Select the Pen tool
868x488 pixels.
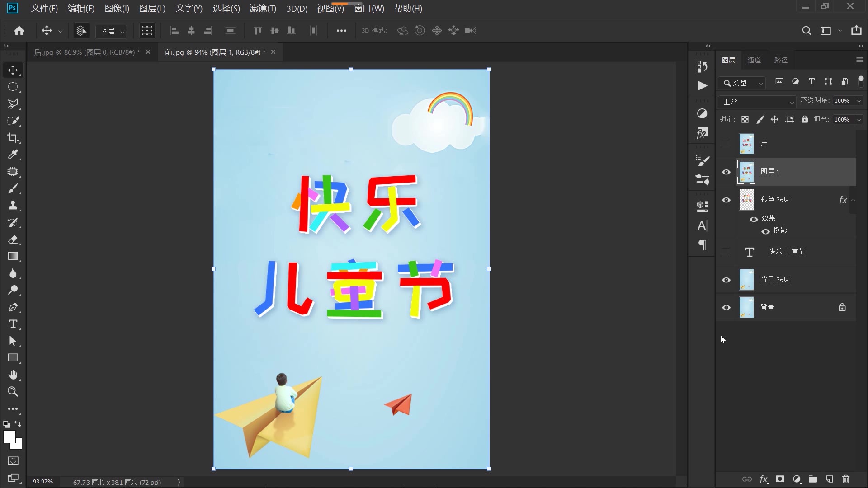(13, 307)
